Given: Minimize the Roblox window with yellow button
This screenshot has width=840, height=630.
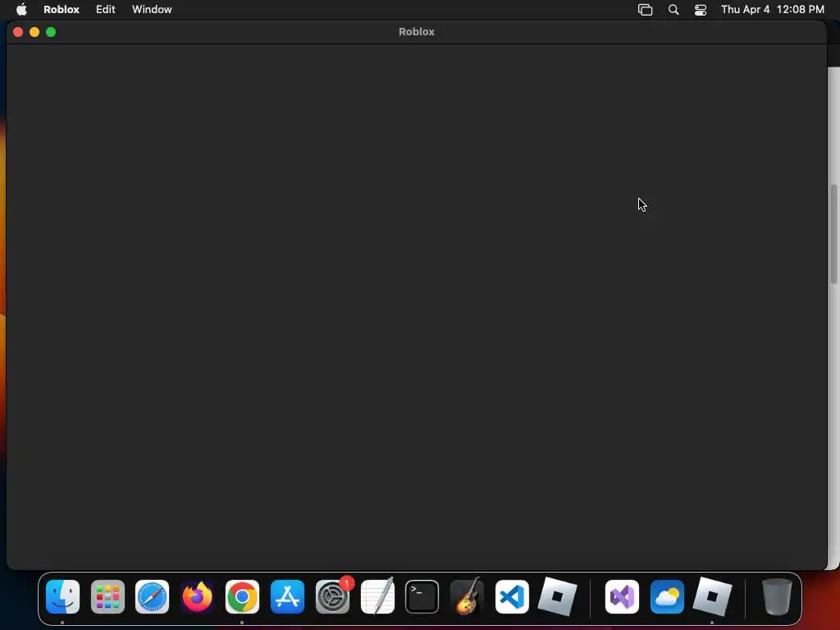Looking at the screenshot, I should pyautogui.click(x=34, y=32).
